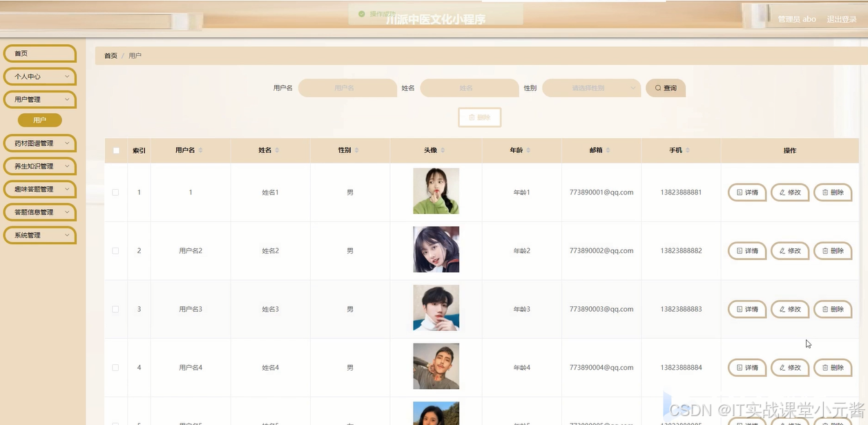Click 修改 for row 用户名4
This screenshot has height=425, width=868.
pyautogui.click(x=790, y=368)
